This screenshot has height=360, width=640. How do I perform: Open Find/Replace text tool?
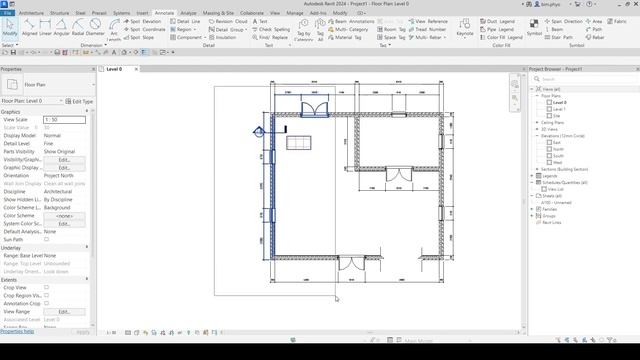tap(270, 37)
